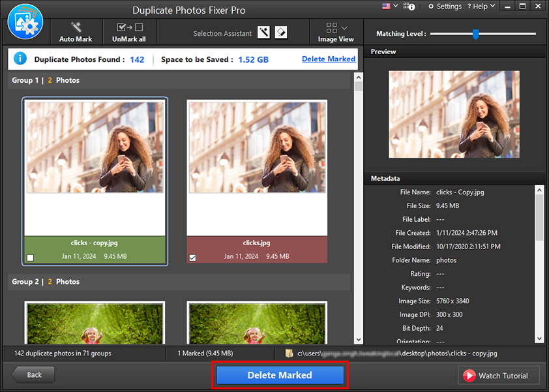Click the Image Size value 5760 x 3840

[x=453, y=301]
